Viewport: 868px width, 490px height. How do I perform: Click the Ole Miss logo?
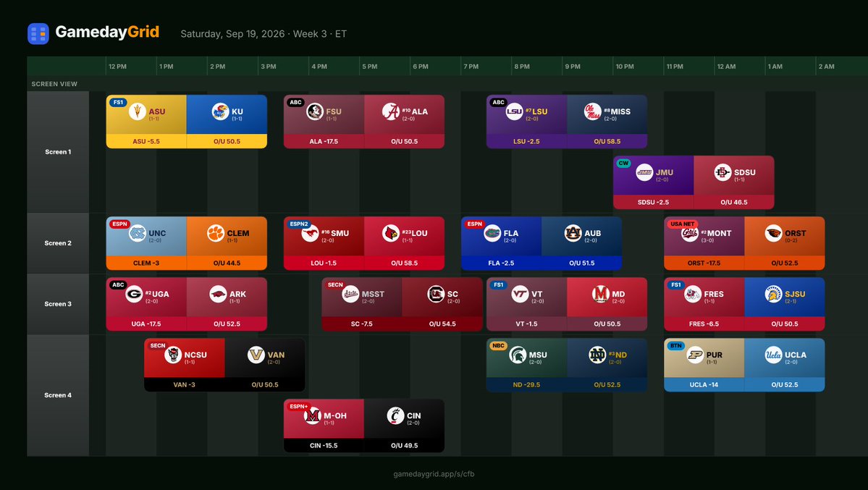pyautogui.click(x=593, y=111)
